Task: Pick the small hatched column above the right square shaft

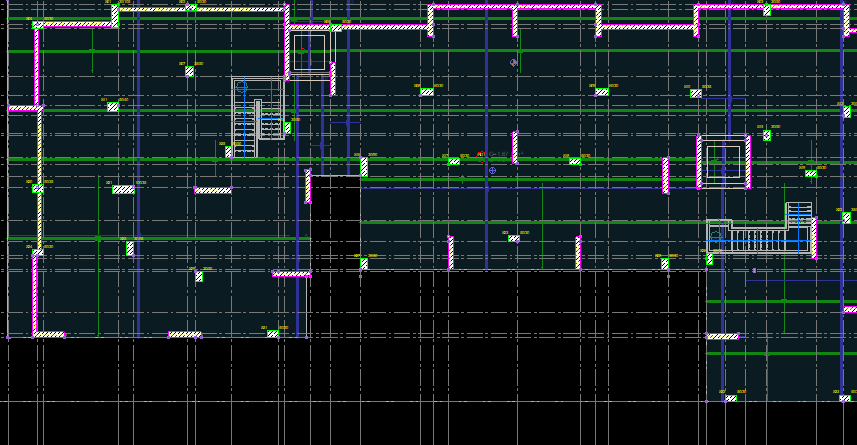Action: click(767, 135)
